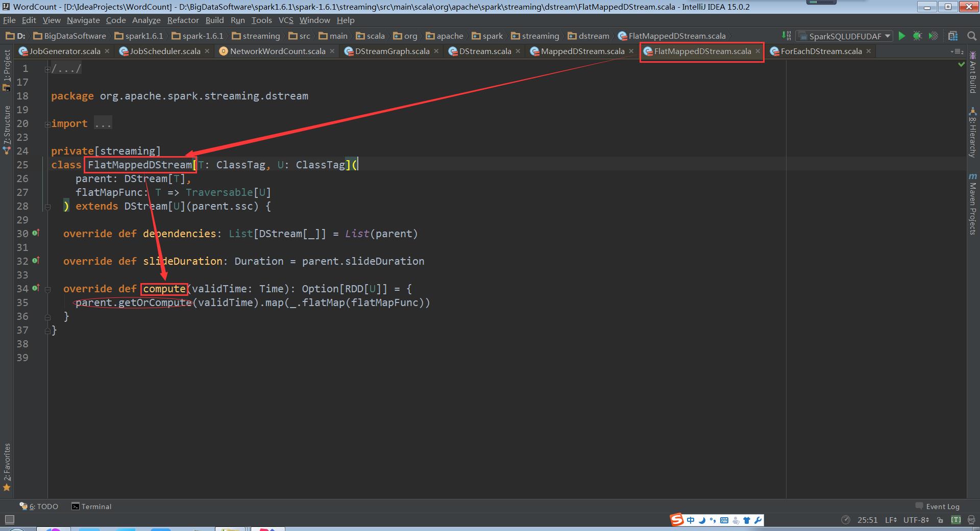The image size is (980, 531).
Task: Click the background tasks gauge icon
Action: 846,520
